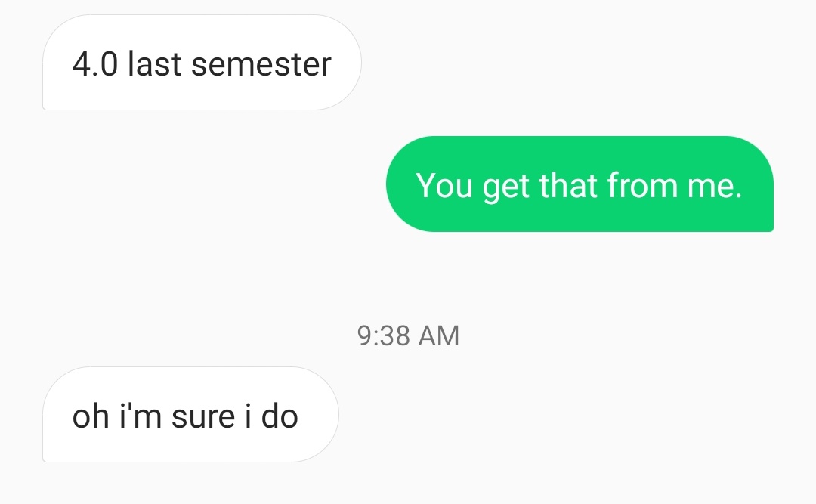Click the "4.0 last semester" message bubble
This screenshot has height=504, width=816.
(202, 63)
